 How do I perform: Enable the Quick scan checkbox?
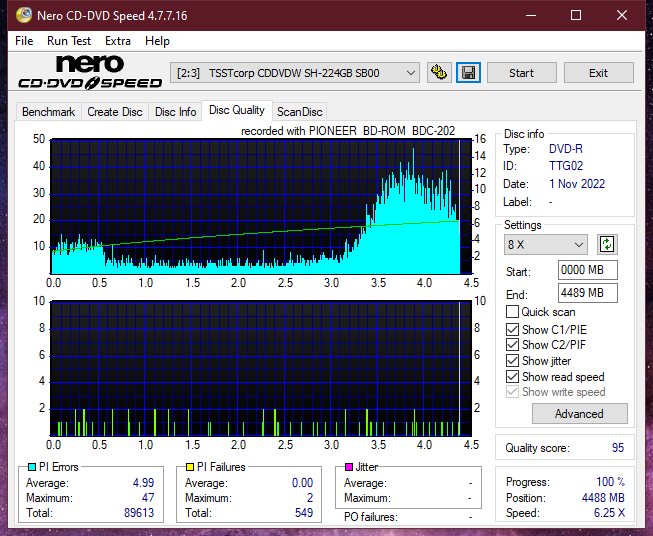512,312
